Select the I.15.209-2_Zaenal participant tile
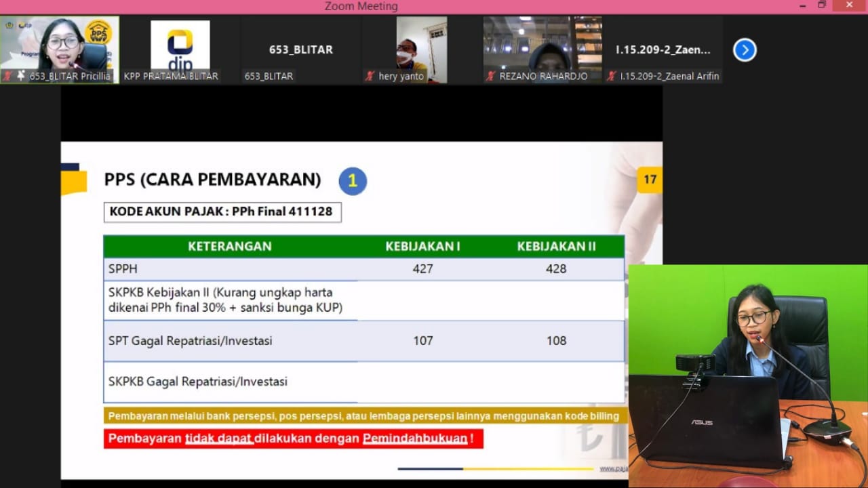The height and width of the screenshot is (488, 868). point(663,50)
